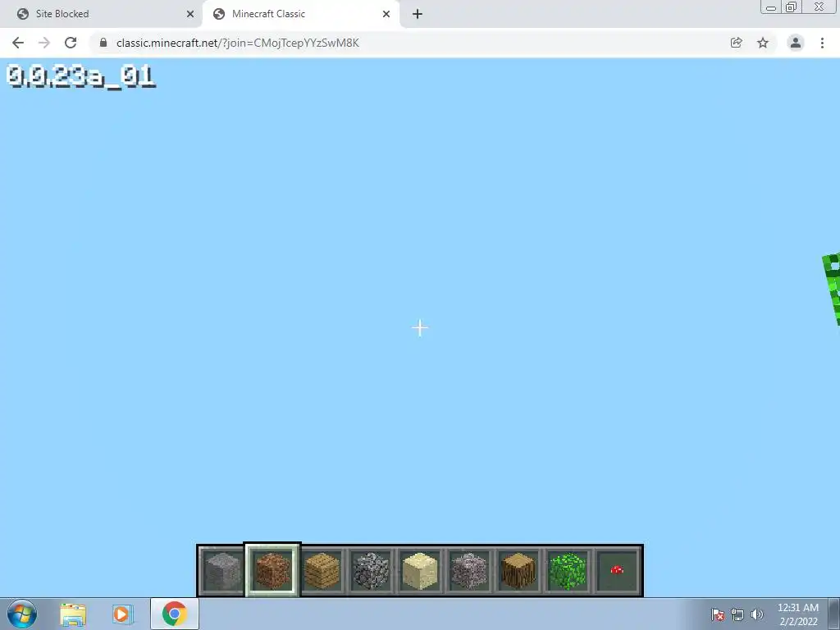
Task: Go back to previous page
Action: click(x=18, y=43)
